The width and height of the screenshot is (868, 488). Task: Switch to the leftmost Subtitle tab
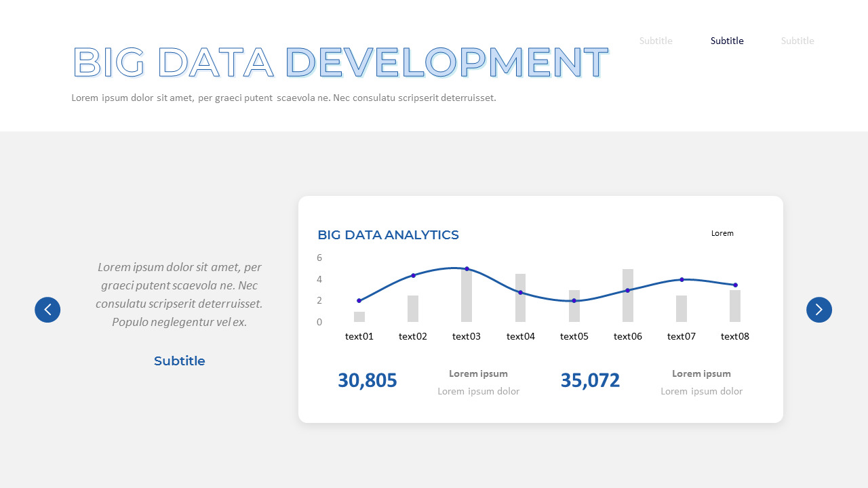click(656, 41)
